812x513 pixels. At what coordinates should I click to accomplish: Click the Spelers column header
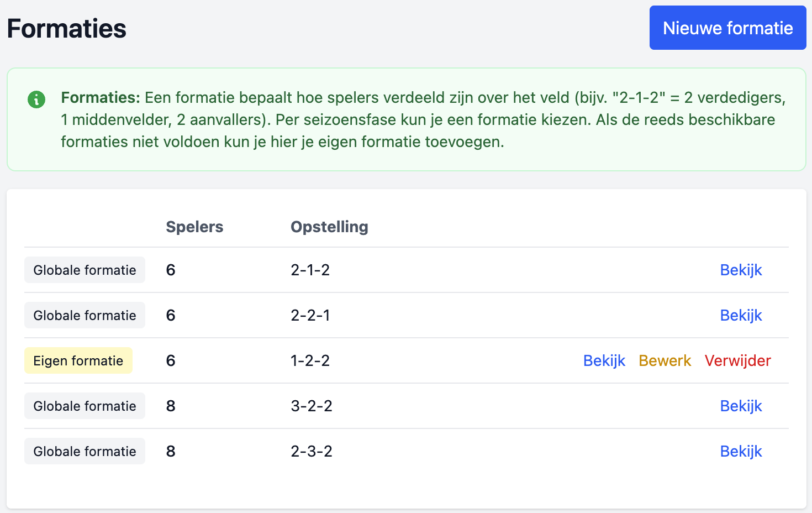coord(194,227)
